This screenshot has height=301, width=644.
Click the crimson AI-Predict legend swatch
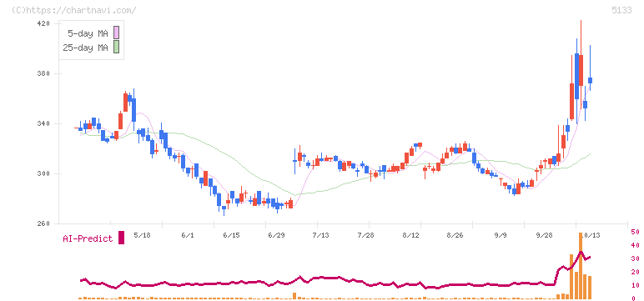(x=121, y=238)
